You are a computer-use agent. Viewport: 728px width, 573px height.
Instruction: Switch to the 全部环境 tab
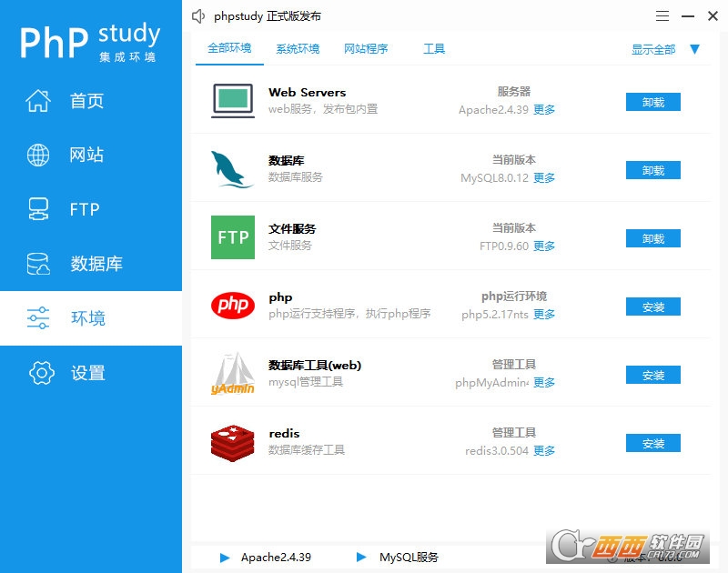[229, 48]
